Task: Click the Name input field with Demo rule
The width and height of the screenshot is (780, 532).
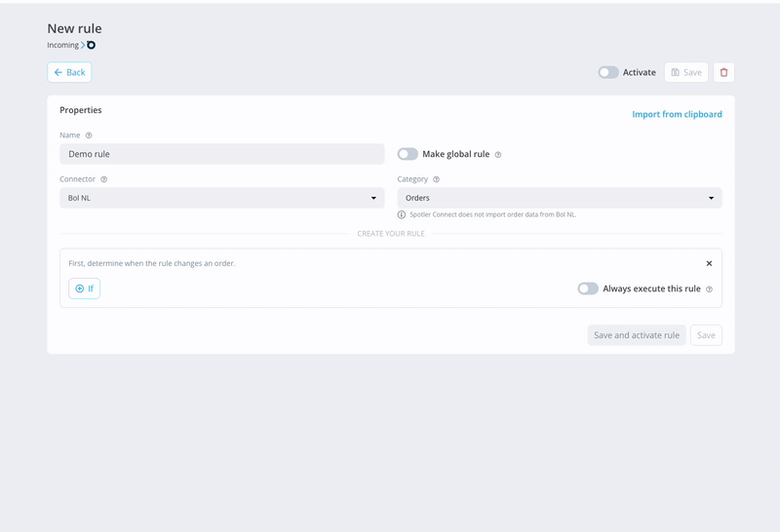Action: (x=222, y=154)
